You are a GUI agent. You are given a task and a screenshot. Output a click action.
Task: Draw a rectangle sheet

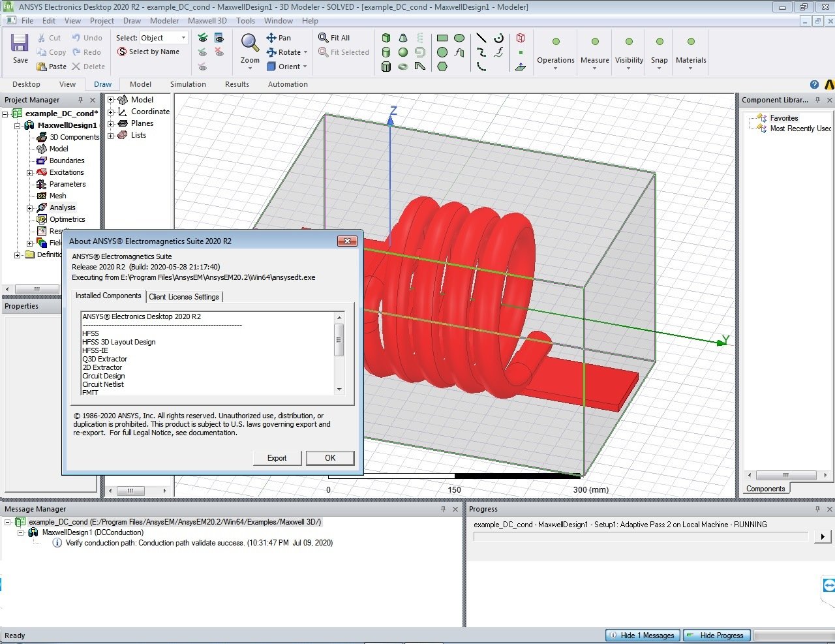click(x=442, y=38)
